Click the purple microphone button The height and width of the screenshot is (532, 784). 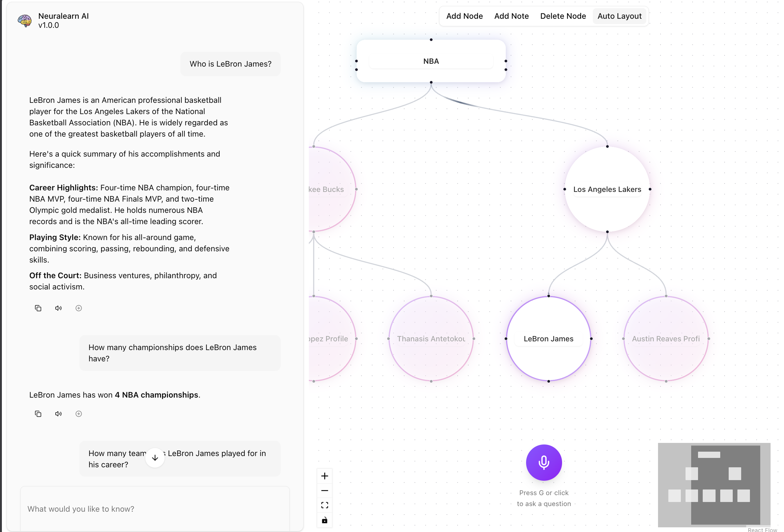pos(544,462)
